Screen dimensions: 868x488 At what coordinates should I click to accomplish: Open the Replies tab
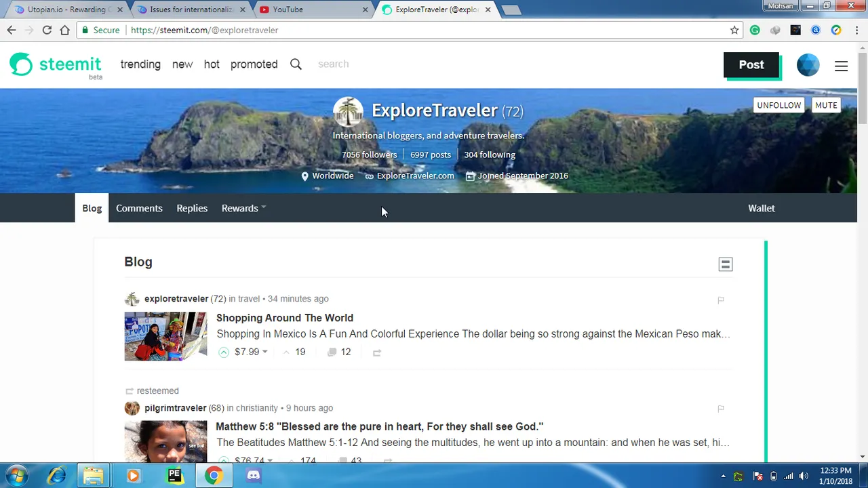[x=192, y=208]
